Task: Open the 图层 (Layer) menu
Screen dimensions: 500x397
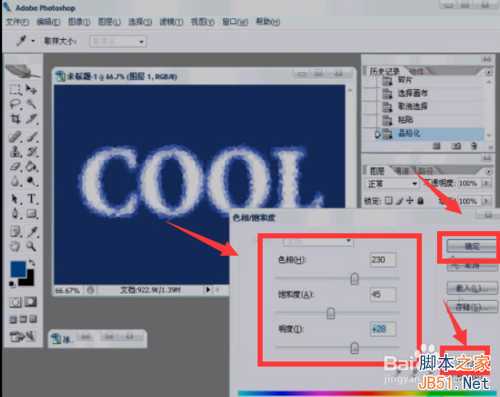Action: click(x=109, y=22)
